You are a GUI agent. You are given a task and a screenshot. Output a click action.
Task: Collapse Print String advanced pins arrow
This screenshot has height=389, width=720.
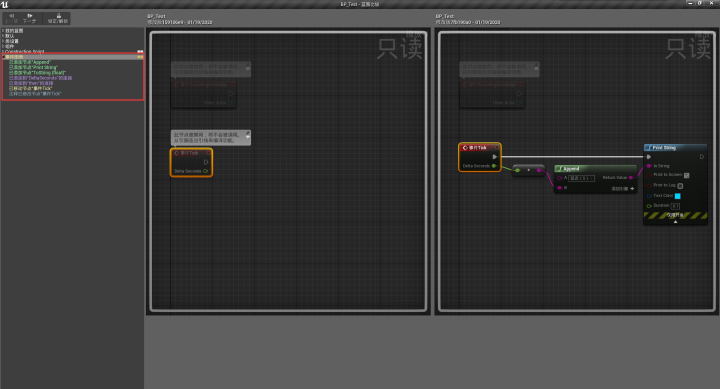pyautogui.click(x=675, y=222)
